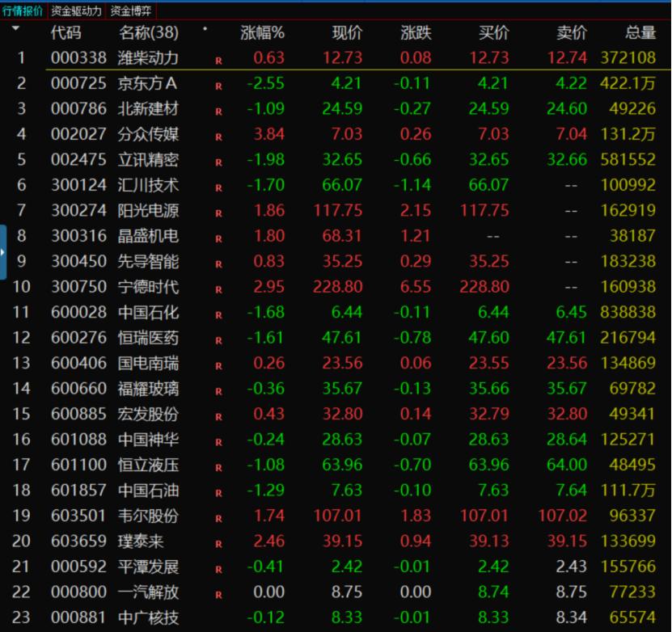
Task: Click the R marker for 恒瑞医药
Action: pyautogui.click(x=218, y=341)
